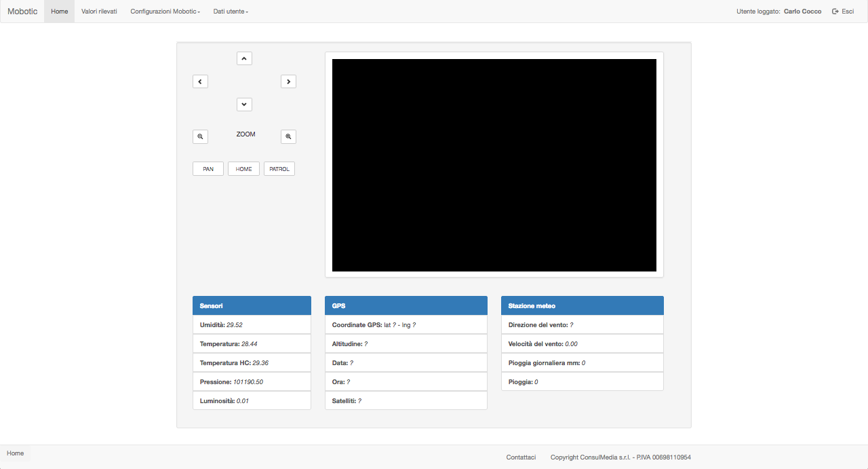Click the GPS panel header
Viewport: 868px width, 469px height.
tap(406, 305)
